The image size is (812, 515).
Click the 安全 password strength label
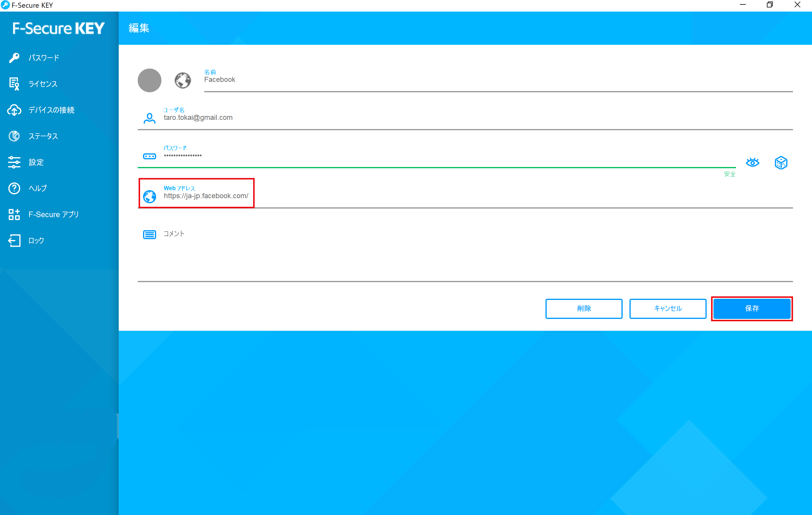coord(729,174)
